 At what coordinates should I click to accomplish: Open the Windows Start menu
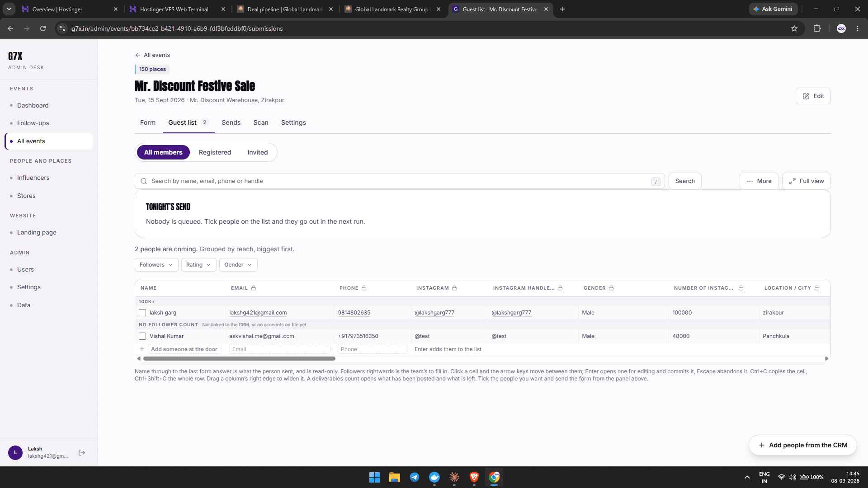coord(374,477)
